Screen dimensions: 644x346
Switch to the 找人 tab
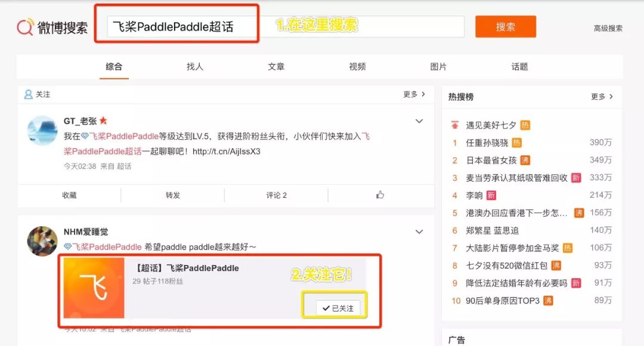pyautogui.click(x=194, y=67)
